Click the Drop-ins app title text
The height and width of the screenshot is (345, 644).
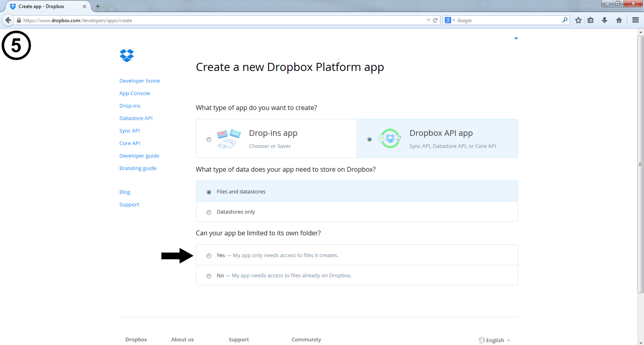(x=273, y=133)
